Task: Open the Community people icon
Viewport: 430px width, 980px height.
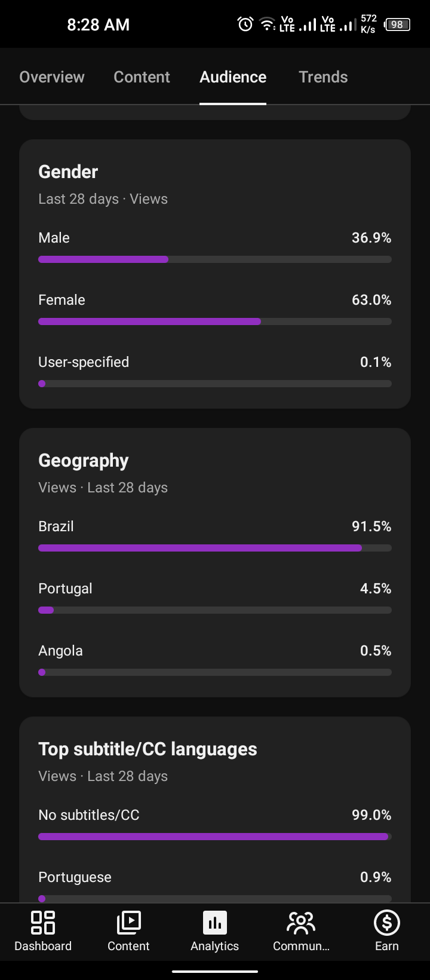Action: (301, 923)
